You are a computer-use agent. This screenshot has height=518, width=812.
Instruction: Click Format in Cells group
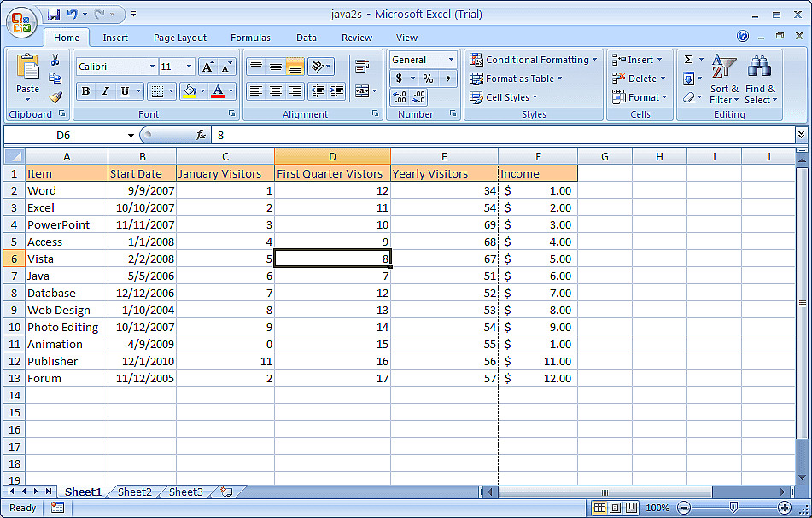(x=640, y=97)
